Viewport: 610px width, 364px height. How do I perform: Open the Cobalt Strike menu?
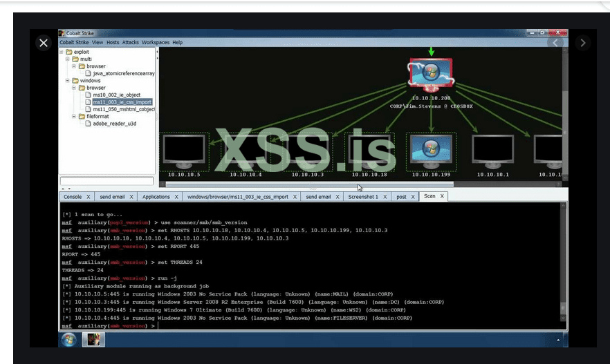(x=74, y=42)
